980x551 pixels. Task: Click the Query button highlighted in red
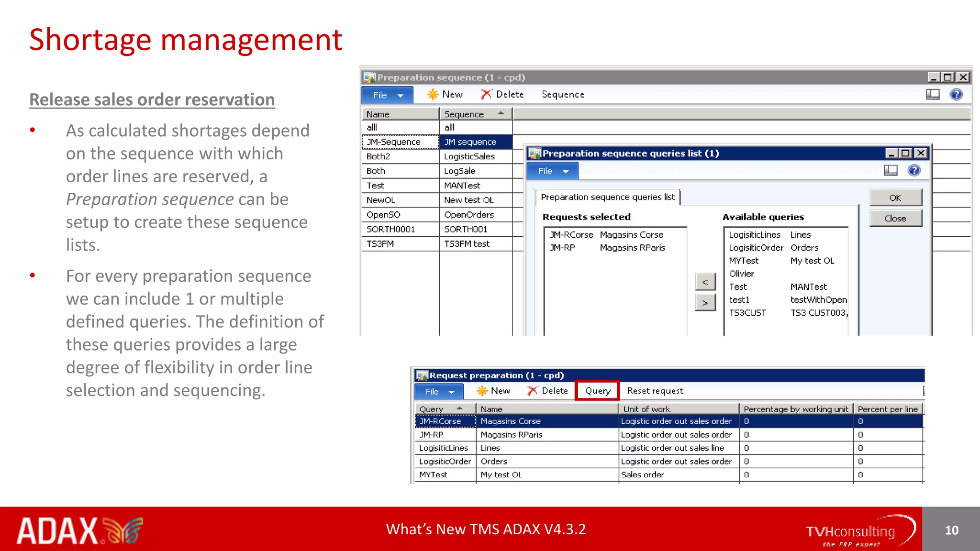597,391
